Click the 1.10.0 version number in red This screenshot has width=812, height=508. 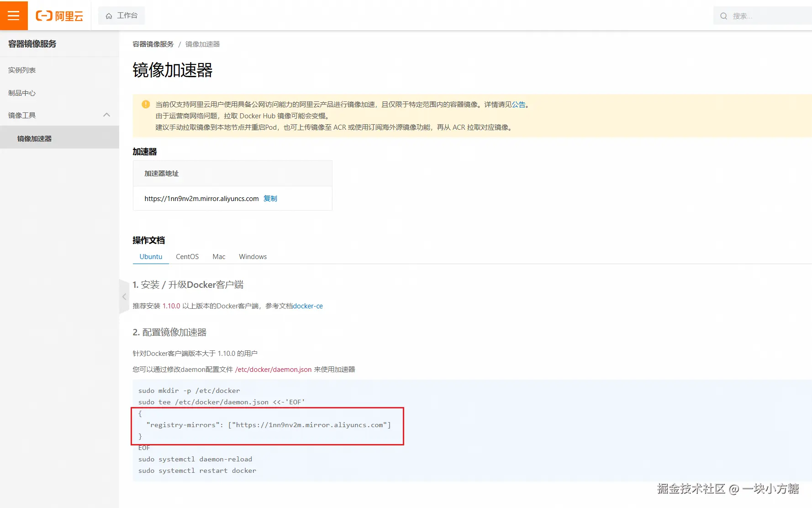tap(171, 306)
